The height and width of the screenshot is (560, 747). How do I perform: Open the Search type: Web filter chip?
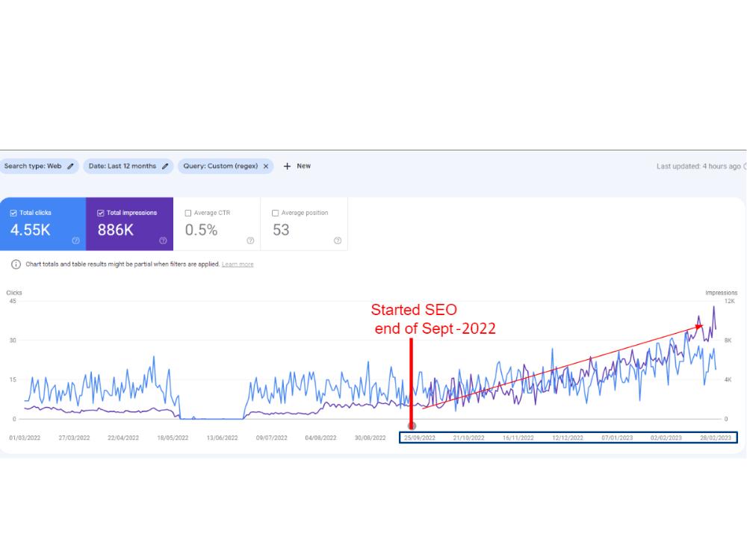(x=39, y=167)
